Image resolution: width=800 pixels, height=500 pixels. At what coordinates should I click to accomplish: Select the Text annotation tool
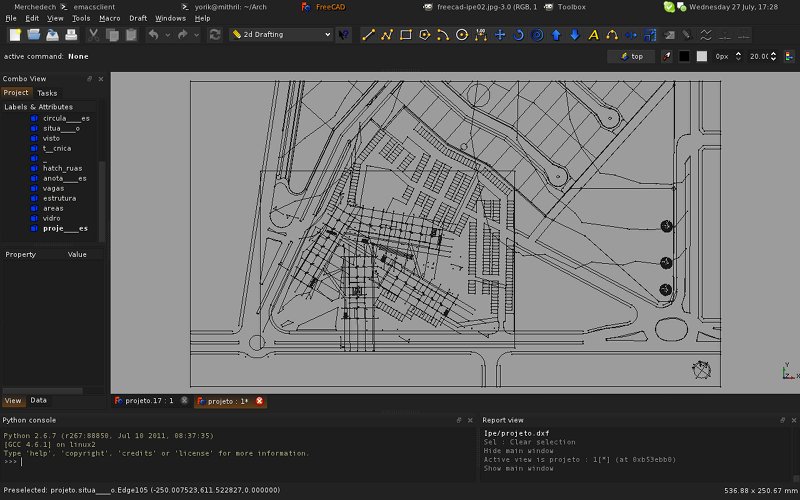tap(593, 35)
